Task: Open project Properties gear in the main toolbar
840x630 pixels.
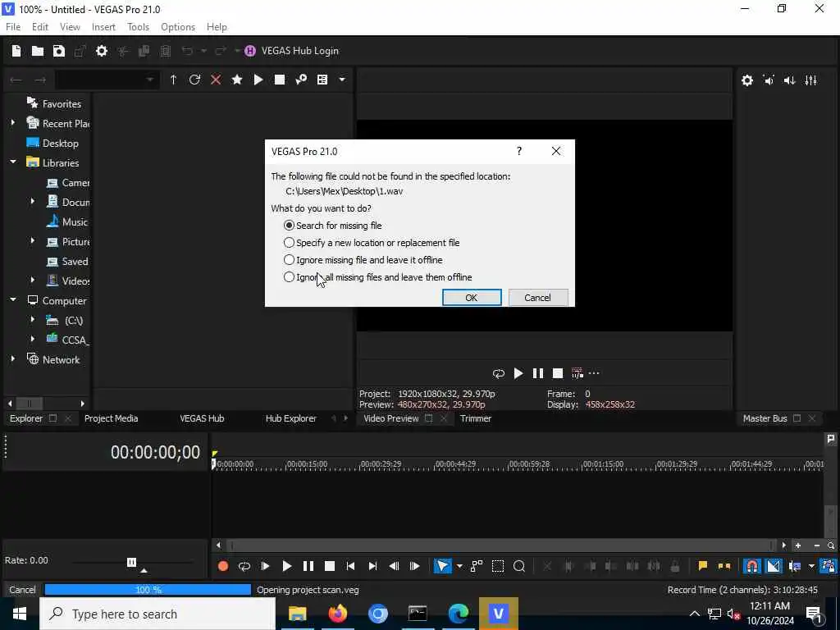Action: click(101, 51)
